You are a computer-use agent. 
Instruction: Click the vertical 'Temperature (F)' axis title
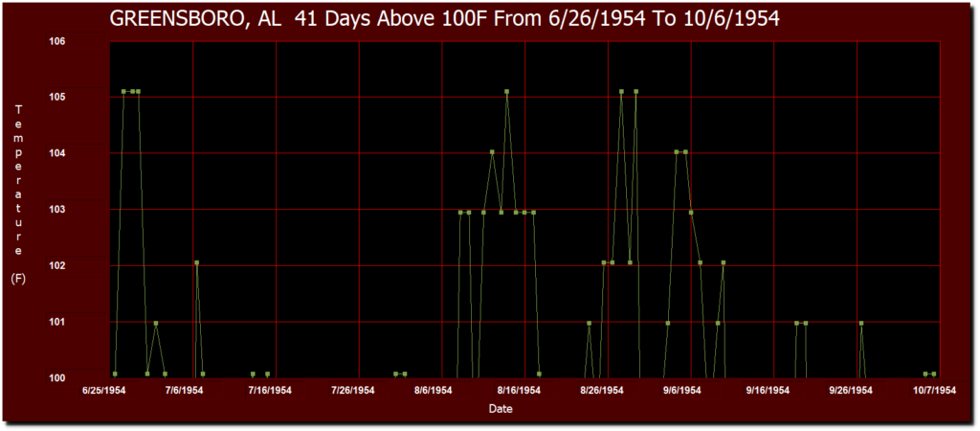[x=18, y=194]
